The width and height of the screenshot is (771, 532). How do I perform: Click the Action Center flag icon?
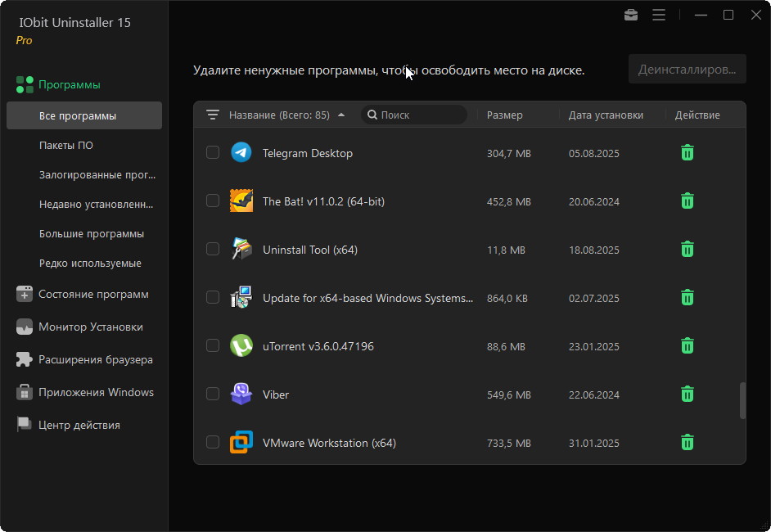(24, 425)
